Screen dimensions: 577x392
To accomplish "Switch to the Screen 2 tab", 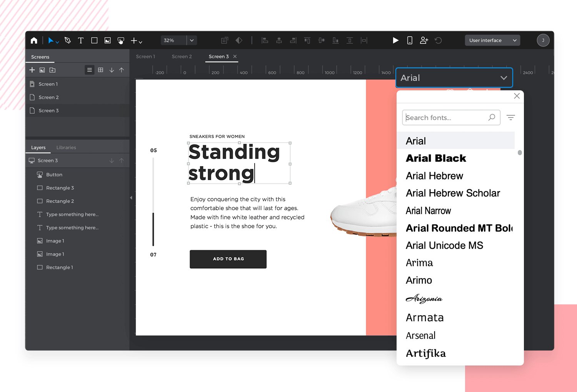I will [x=182, y=56].
